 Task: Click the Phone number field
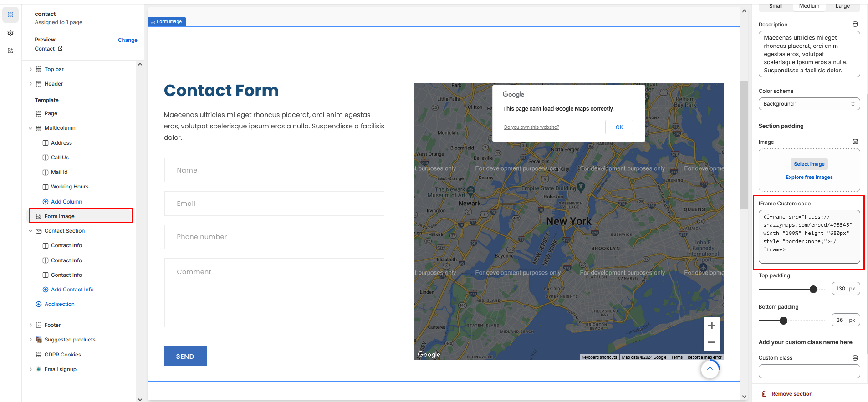tap(274, 237)
